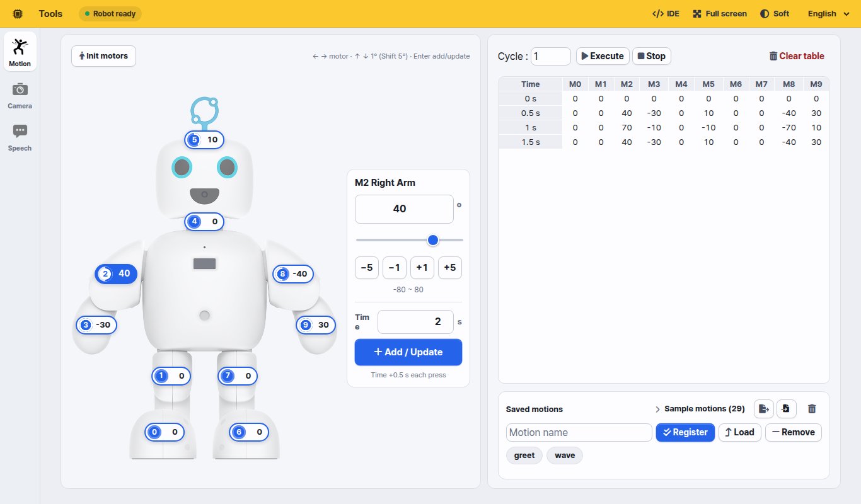Image resolution: width=861 pixels, height=504 pixels.
Task: Open the Camera tool
Action: tap(20, 95)
